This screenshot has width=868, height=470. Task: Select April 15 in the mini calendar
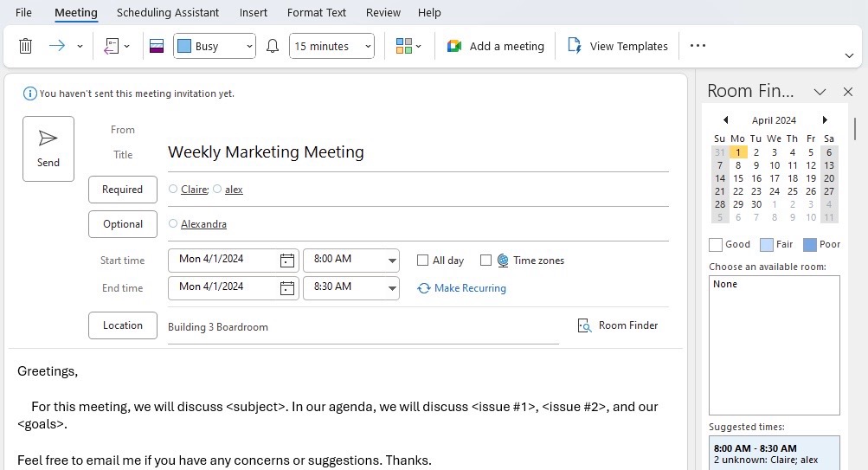click(x=738, y=178)
